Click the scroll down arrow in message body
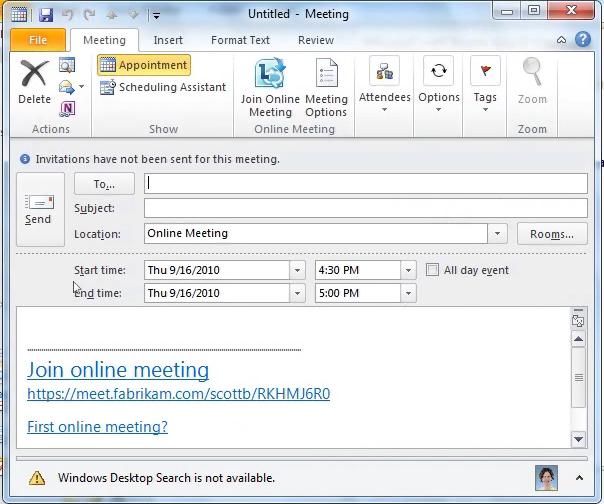Viewport: 604px width, 504px height. tap(579, 439)
